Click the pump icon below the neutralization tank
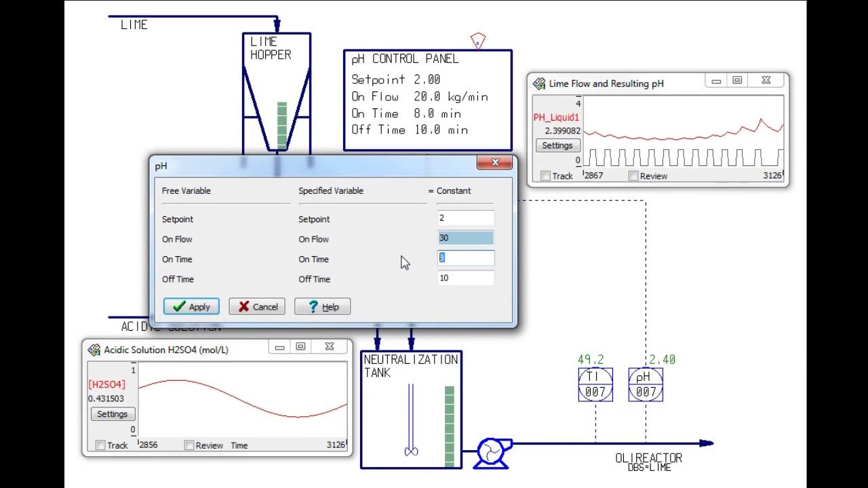Viewport: 868px width, 488px height. 492,452
